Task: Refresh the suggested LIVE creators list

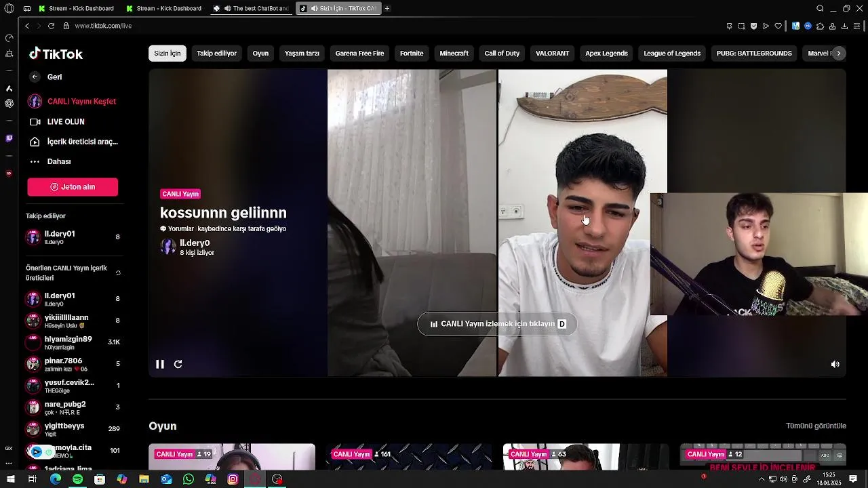Action: click(x=118, y=273)
